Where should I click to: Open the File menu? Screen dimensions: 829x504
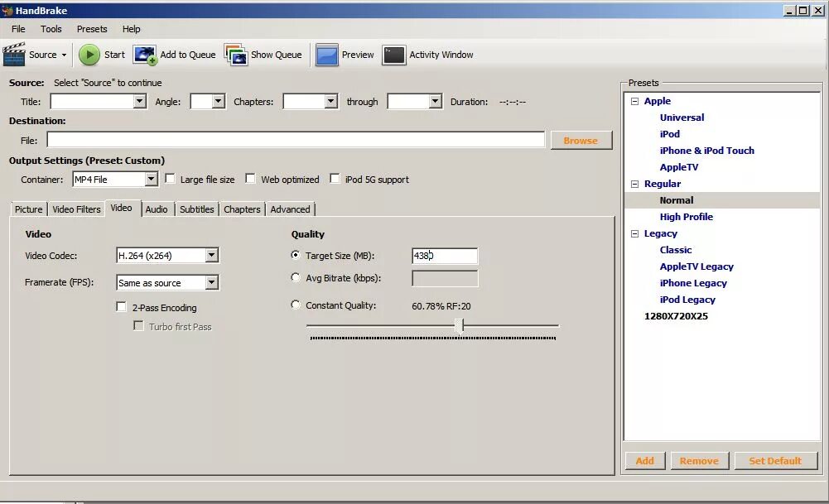tap(18, 29)
